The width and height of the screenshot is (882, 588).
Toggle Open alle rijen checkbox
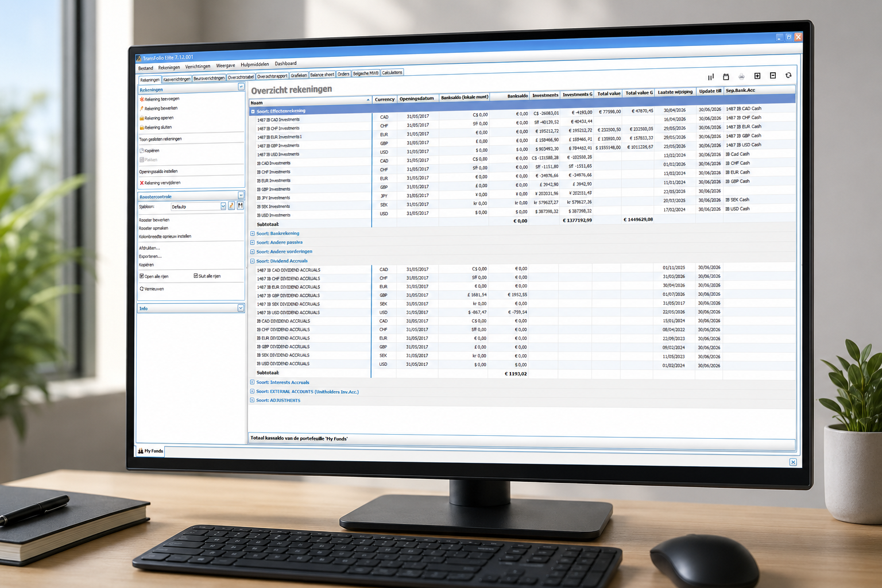pyautogui.click(x=141, y=276)
